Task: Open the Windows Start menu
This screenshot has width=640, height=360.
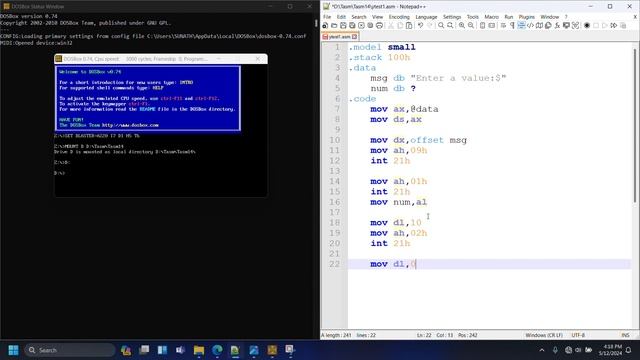Action: pyautogui.click(x=13, y=350)
